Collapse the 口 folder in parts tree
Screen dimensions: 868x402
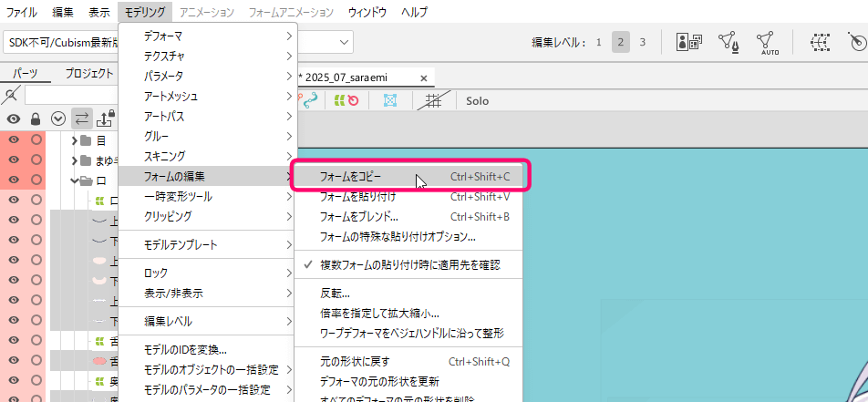73,180
